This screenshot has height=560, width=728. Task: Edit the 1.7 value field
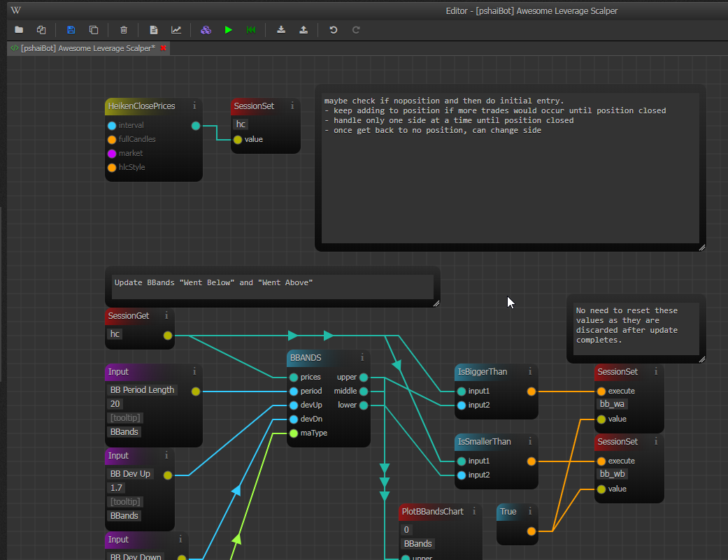[x=117, y=487]
